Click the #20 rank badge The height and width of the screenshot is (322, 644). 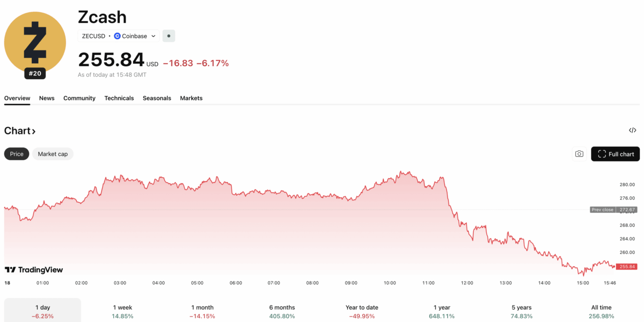click(x=35, y=73)
